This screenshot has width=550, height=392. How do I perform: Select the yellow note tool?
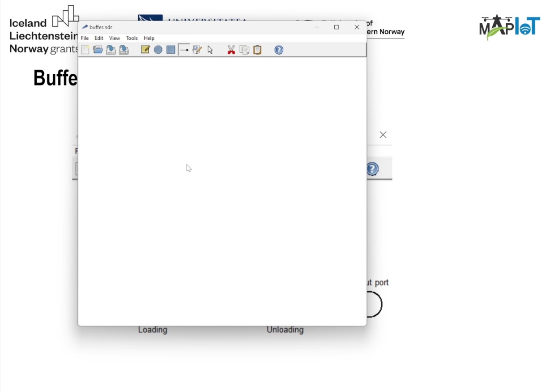pos(145,50)
